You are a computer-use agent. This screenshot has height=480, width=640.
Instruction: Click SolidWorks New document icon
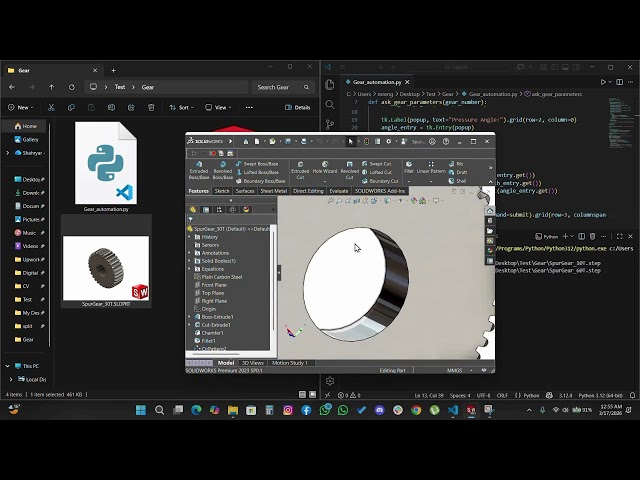coord(257,141)
